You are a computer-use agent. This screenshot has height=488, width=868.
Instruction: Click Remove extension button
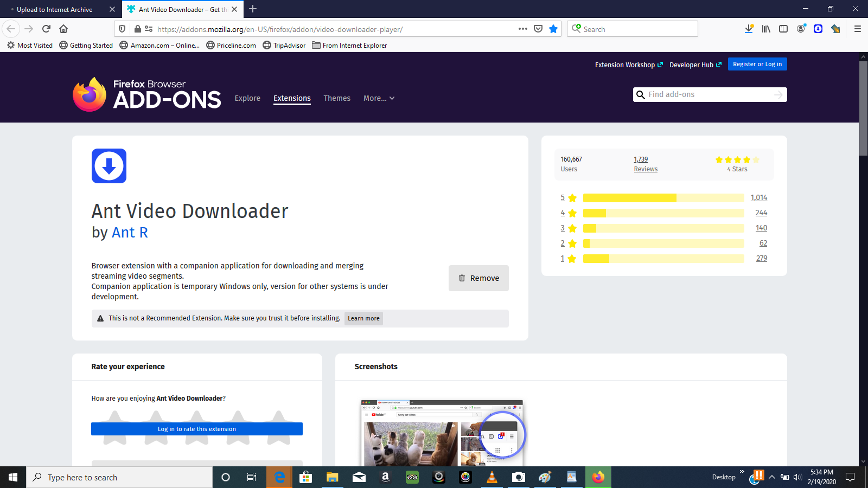(478, 278)
